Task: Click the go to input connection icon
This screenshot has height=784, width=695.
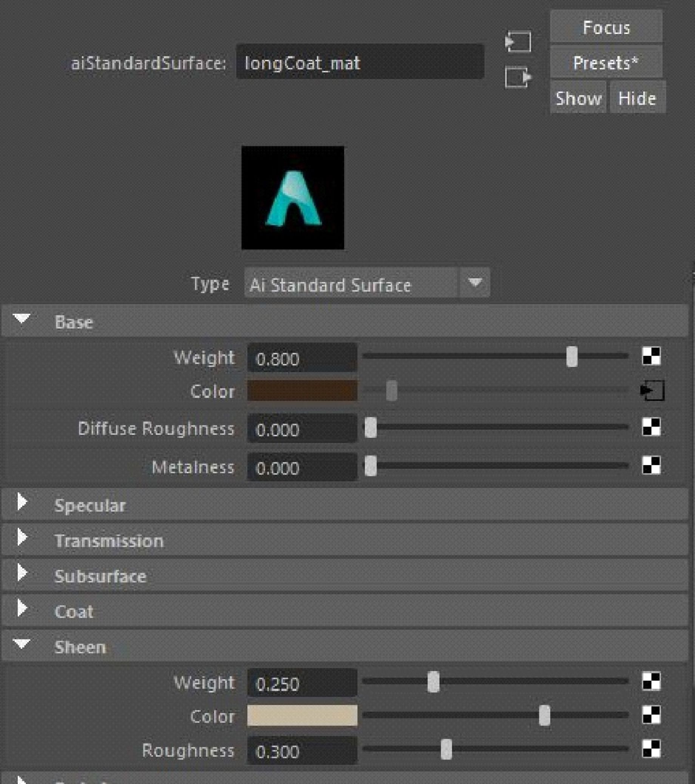Action: [518, 42]
